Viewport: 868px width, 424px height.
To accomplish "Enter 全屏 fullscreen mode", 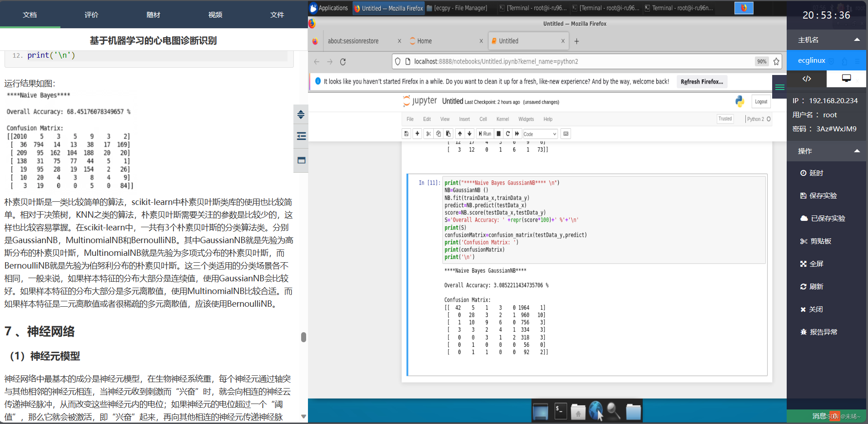I will [x=812, y=264].
